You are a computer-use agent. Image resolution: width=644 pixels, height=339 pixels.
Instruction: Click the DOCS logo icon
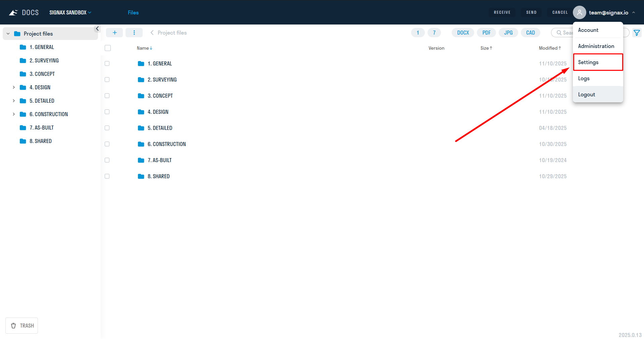coord(13,12)
